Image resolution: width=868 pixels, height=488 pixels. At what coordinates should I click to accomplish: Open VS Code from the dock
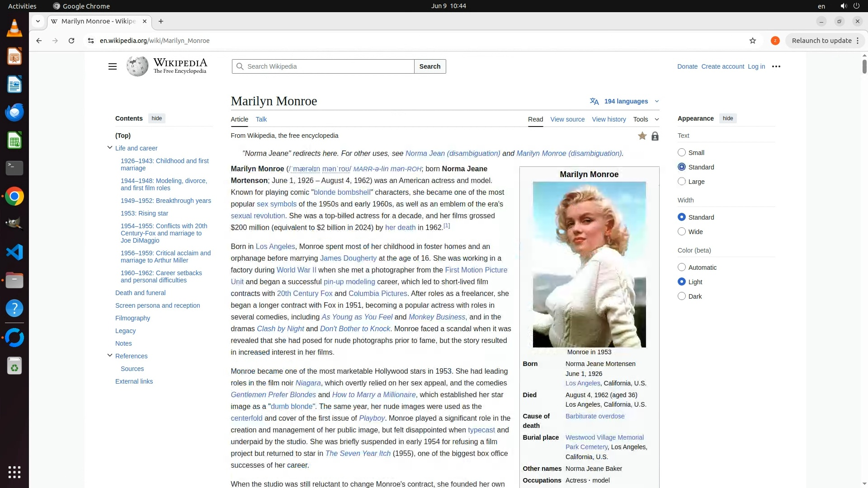(14, 252)
